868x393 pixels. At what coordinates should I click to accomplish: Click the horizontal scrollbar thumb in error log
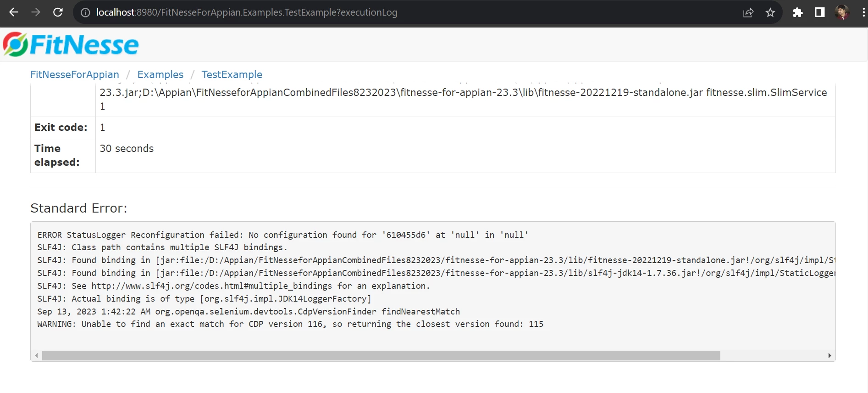tap(381, 356)
